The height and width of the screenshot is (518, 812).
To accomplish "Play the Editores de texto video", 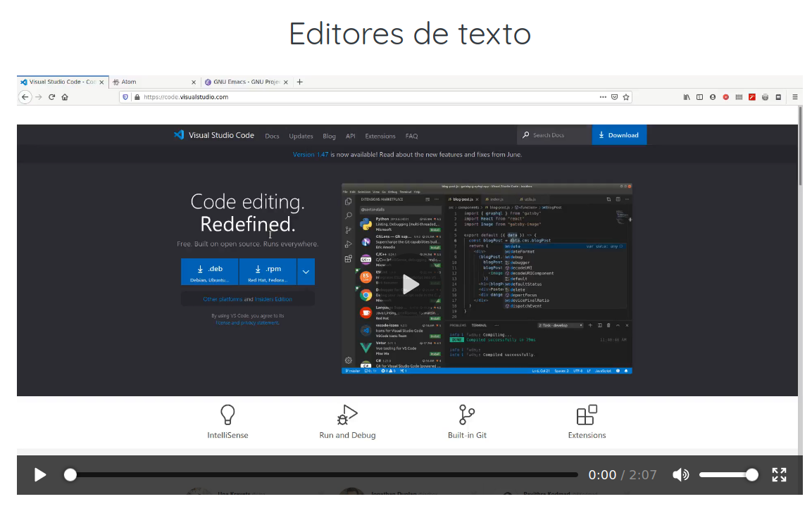I will 40,474.
